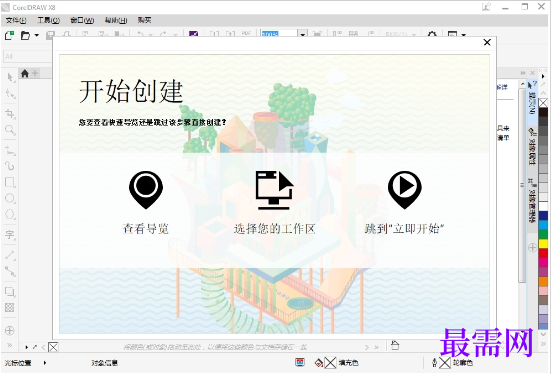
Task: Click the 查看导览 map-pin icon
Action: tap(146, 189)
